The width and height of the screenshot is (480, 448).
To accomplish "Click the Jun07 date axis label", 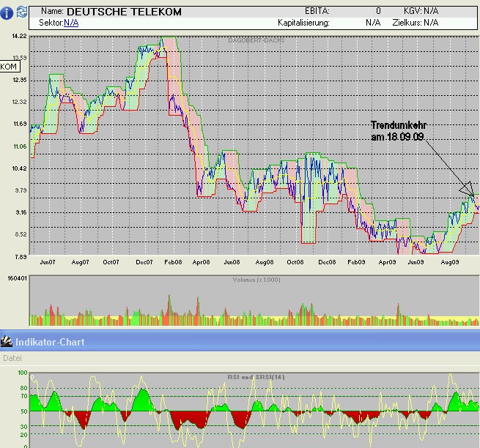I will (x=48, y=262).
